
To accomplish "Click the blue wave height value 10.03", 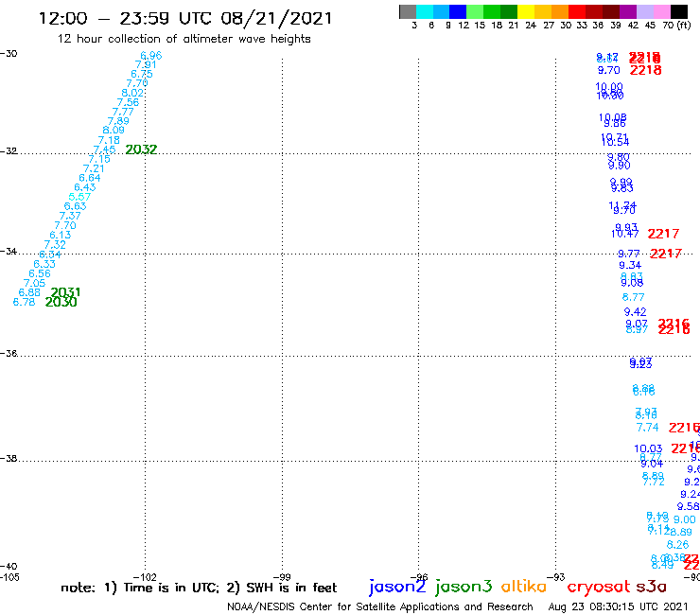I will pyautogui.click(x=648, y=448).
